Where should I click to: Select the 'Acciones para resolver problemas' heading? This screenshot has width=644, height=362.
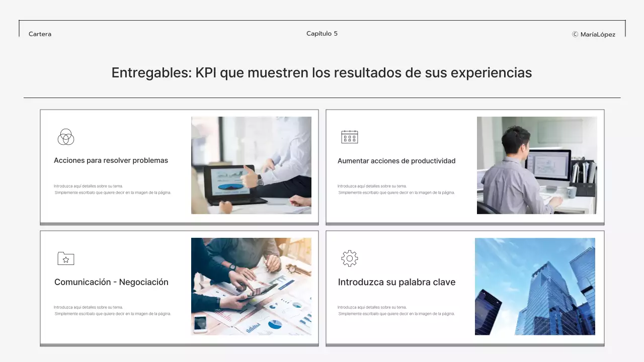click(x=111, y=160)
